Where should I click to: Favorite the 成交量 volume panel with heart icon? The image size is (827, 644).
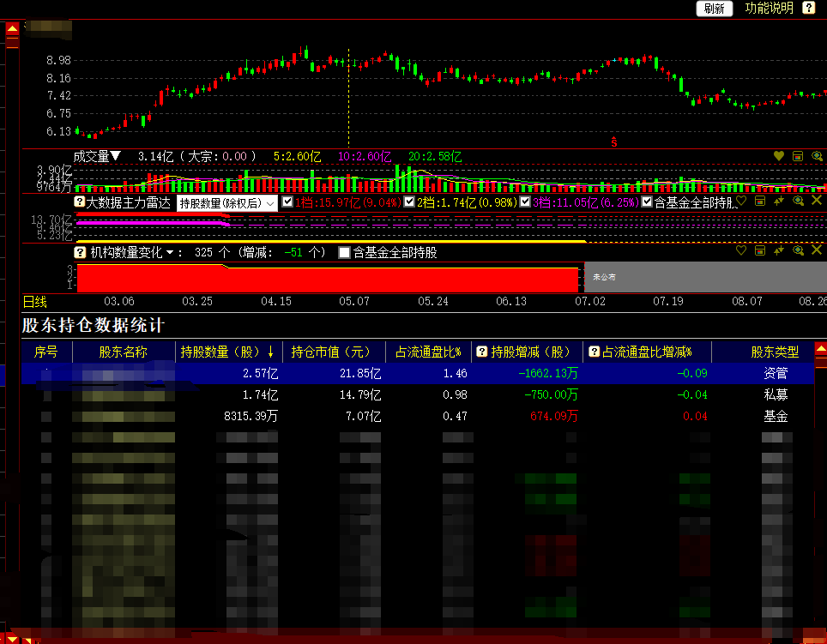pos(779,156)
